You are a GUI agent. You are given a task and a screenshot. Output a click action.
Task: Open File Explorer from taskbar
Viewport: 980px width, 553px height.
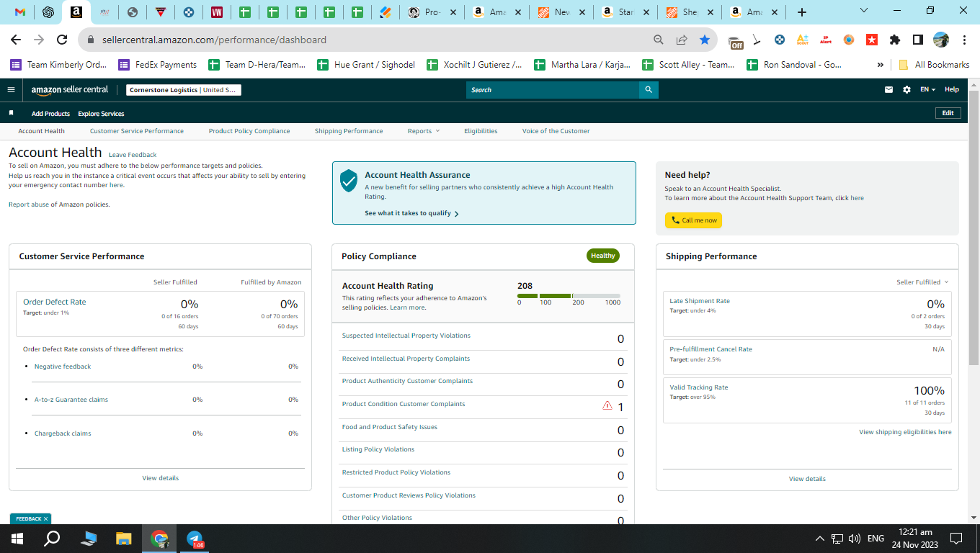tap(124, 539)
